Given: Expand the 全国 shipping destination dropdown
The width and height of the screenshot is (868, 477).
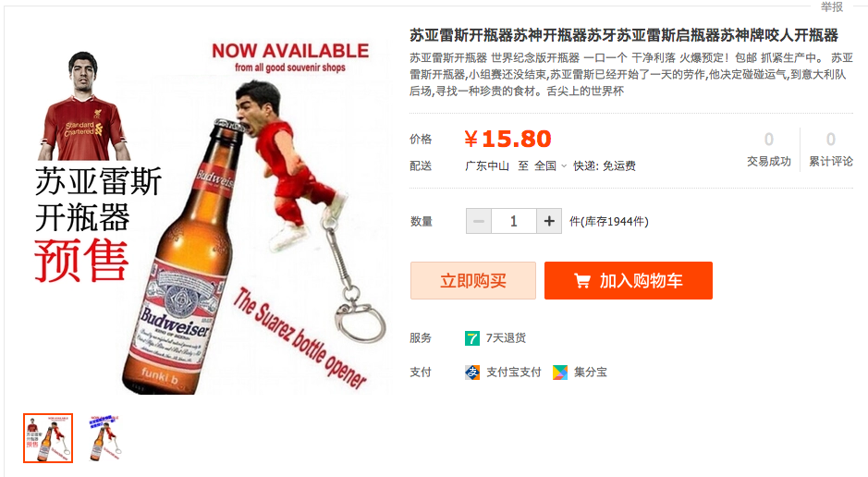Looking at the screenshot, I should click(550, 165).
